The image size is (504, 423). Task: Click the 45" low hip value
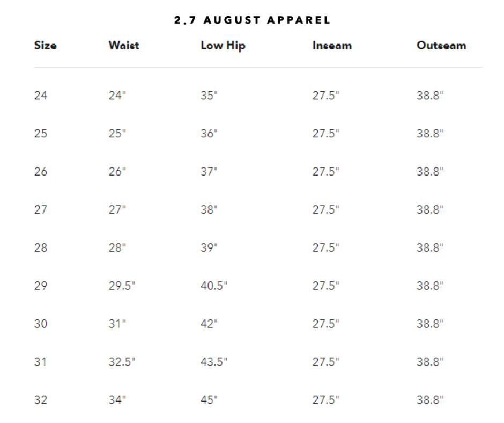(x=209, y=400)
